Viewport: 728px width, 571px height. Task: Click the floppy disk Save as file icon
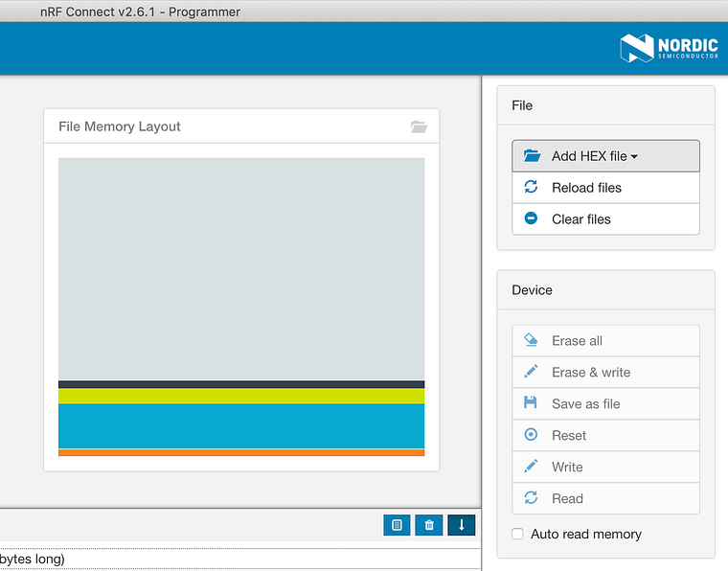click(x=531, y=403)
